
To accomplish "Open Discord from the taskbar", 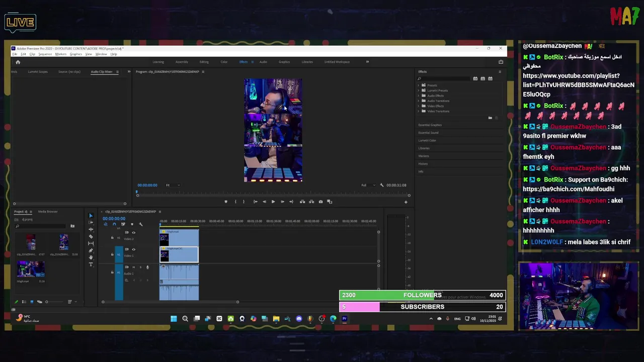I will tap(299, 318).
